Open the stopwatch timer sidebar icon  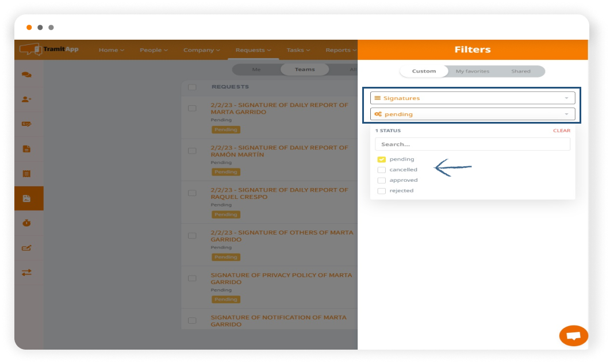(x=26, y=223)
